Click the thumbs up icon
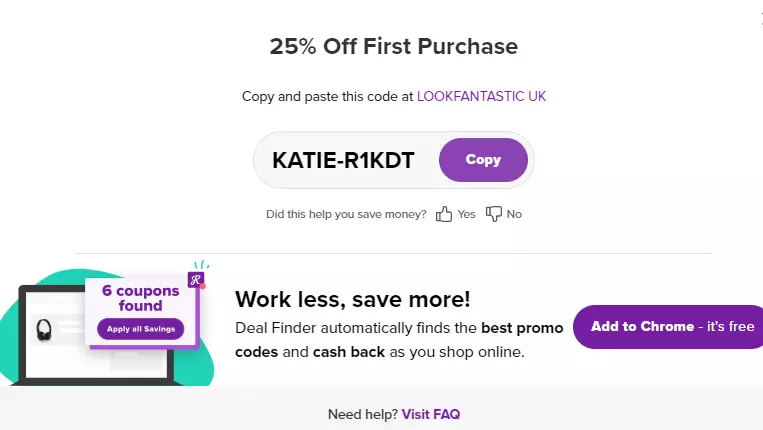Image resolution: width=763 pixels, height=430 pixels. point(443,214)
